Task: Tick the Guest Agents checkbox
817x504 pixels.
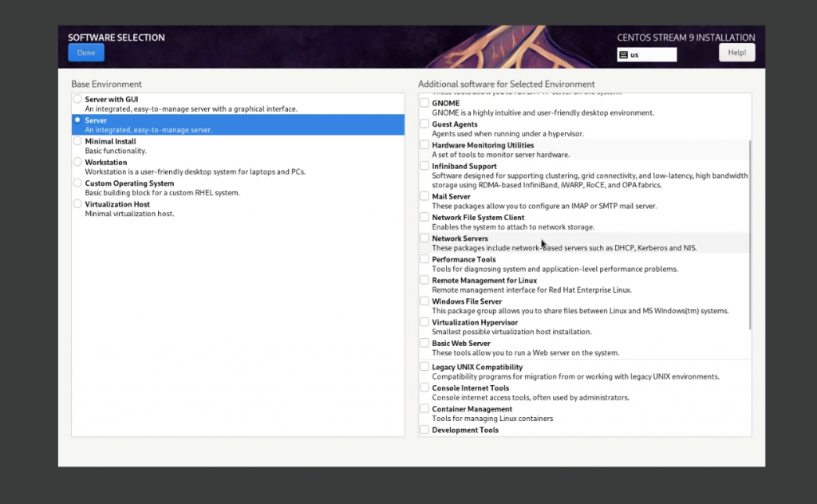Action: click(x=424, y=124)
